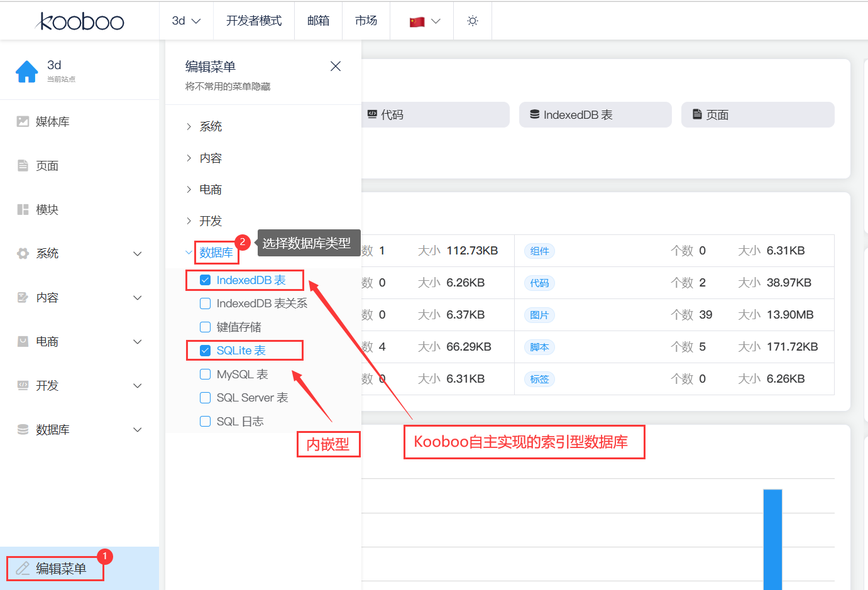Check the SQL 日志 checkbox
The width and height of the screenshot is (868, 590).
tap(205, 421)
